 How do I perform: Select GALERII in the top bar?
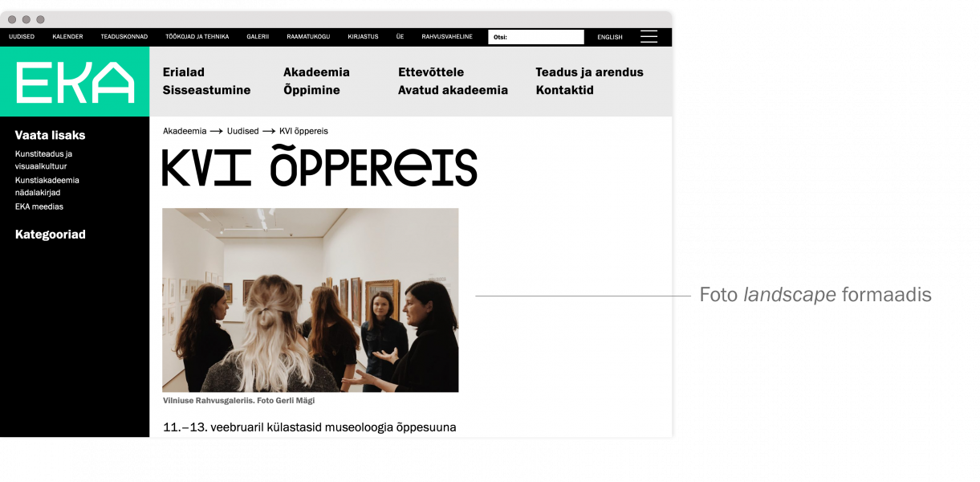point(258,37)
